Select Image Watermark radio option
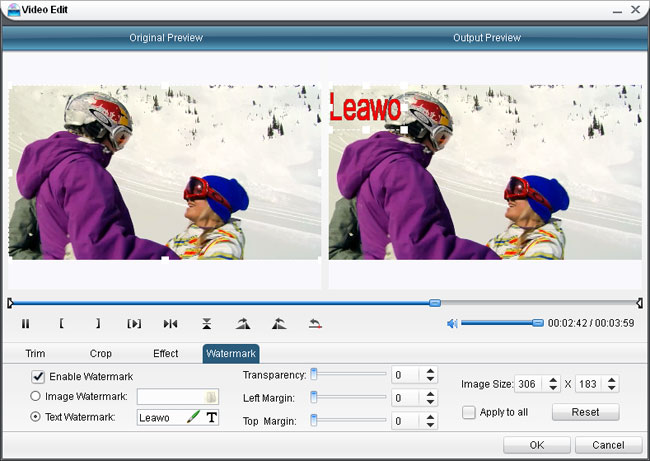The width and height of the screenshot is (650, 461). click(35, 396)
